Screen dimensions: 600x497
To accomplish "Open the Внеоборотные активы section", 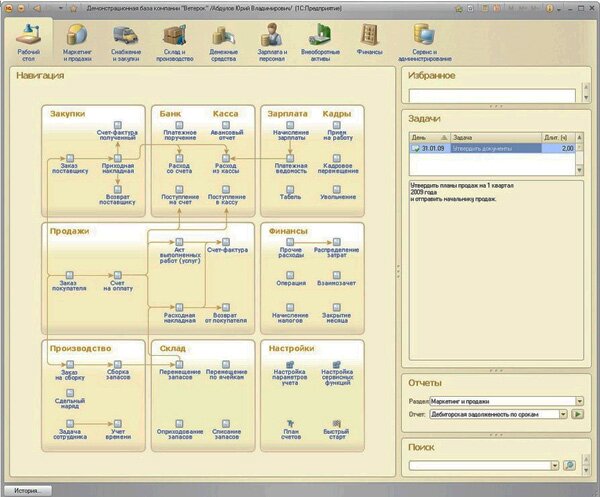I will [x=320, y=42].
